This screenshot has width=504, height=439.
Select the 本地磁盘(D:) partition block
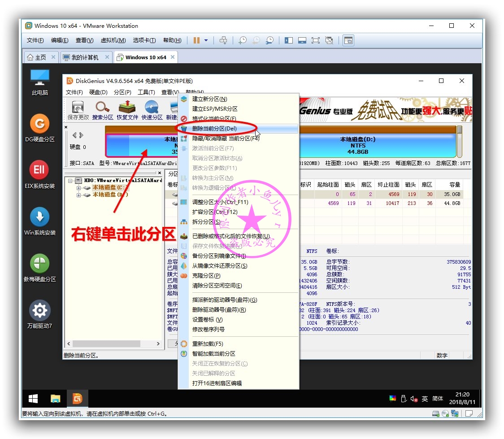(x=359, y=144)
